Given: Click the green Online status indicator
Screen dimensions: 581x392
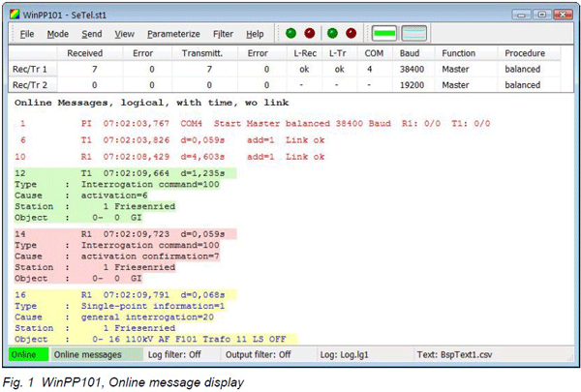Looking at the screenshot, I should [x=28, y=354].
